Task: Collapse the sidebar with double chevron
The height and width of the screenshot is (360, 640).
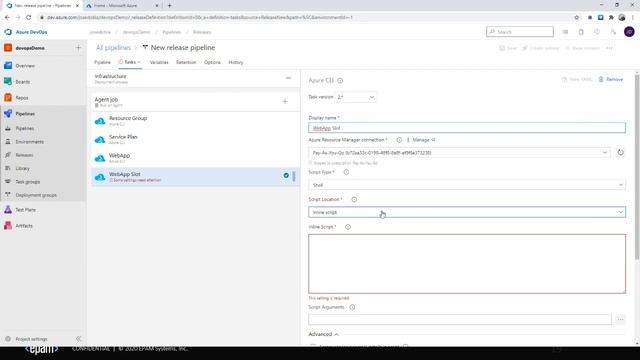Action: (78, 339)
